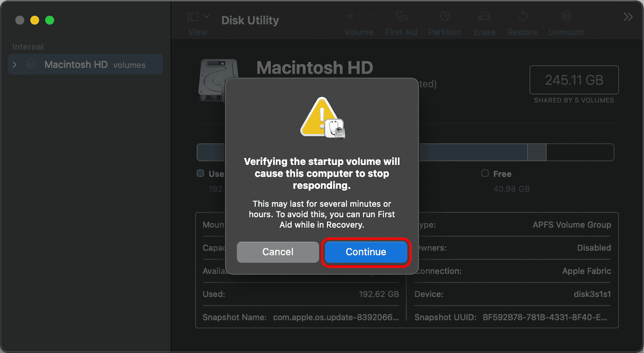Click the 245.11 GB capacity box

[574, 80]
